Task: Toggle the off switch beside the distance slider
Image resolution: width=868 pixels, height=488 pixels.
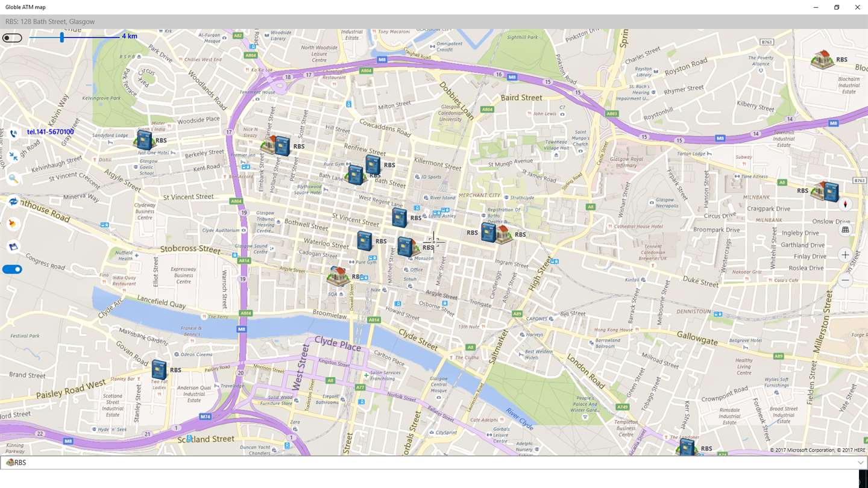Action: pyautogui.click(x=12, y=38)
